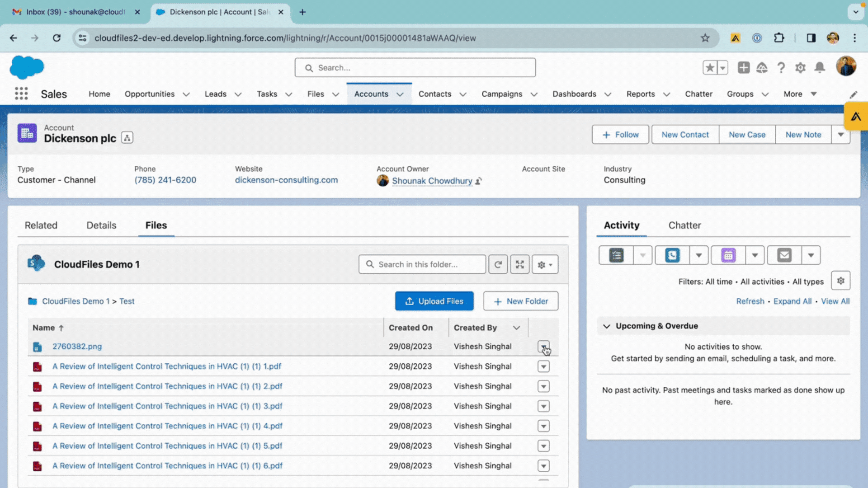Open the user profile avatar in Salesforce
868x488 pixels.
(846, 67)
